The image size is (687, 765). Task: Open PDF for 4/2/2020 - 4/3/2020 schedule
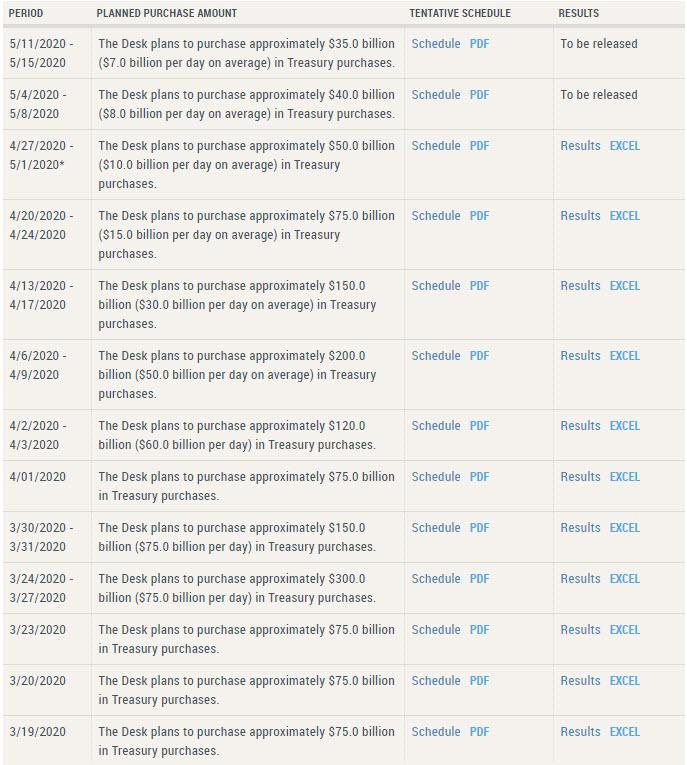click(479, 426)
